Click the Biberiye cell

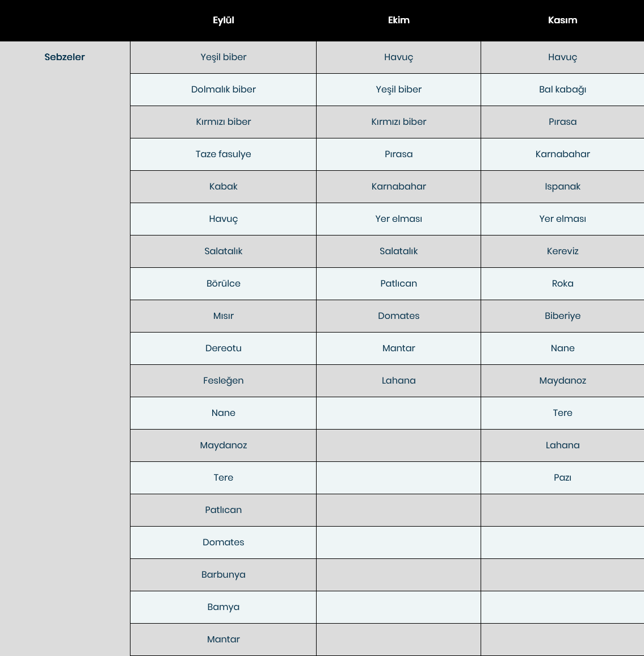click(562, 316)
